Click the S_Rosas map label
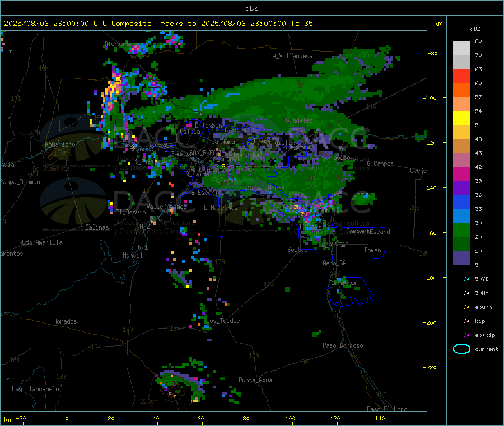 click(225, 180)
